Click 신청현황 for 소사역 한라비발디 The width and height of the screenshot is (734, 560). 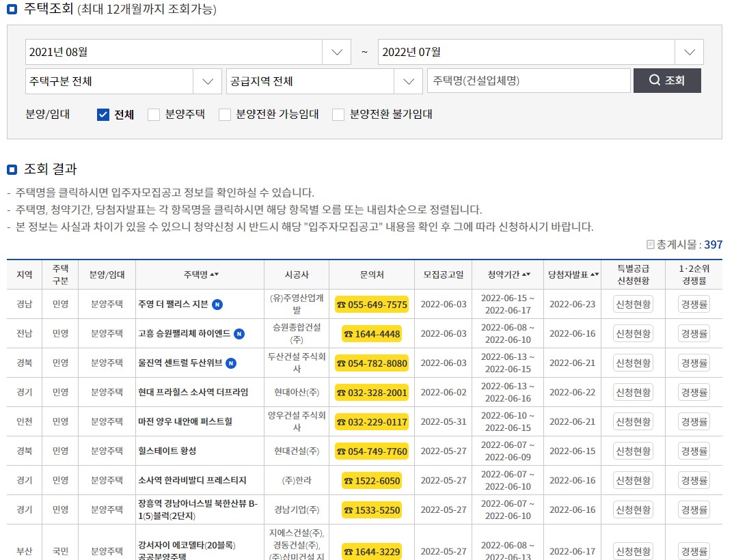634,481
